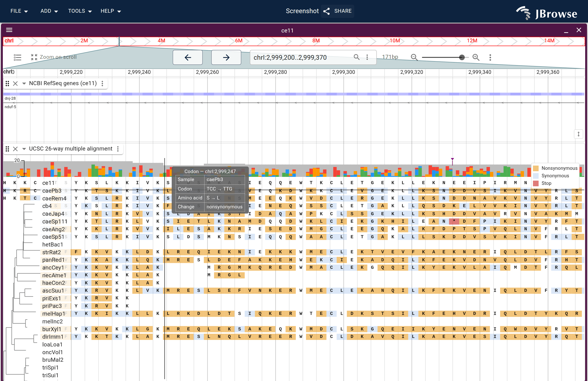This screenshot has width=588, height=381.
Task: Select the panRed1 sample row label
Action: click(x=53, y=260)
